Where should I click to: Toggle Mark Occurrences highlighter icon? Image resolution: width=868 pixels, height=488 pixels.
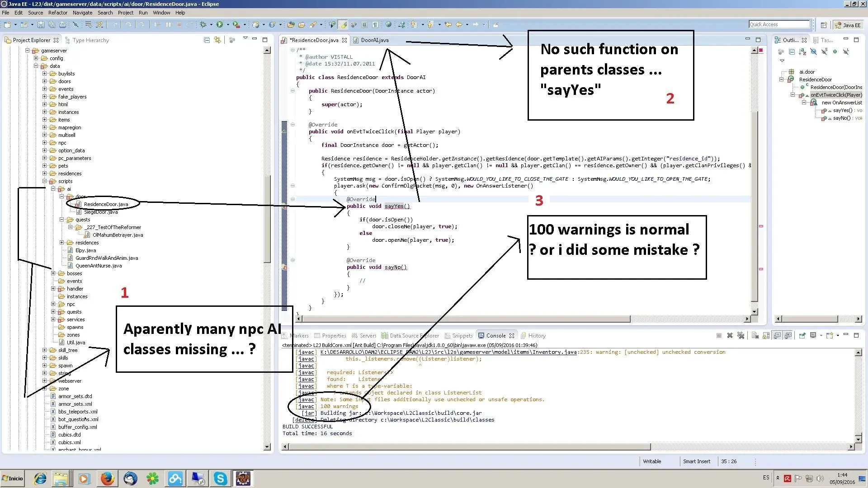tap(343, 24)
